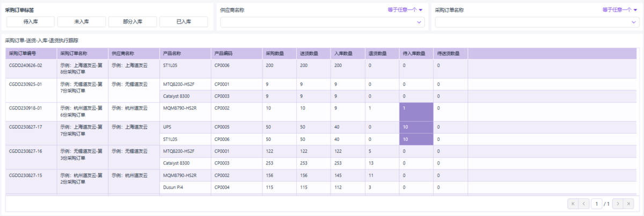Open the 采购订单名称 selection dropdown

click(x=537, y=23)
